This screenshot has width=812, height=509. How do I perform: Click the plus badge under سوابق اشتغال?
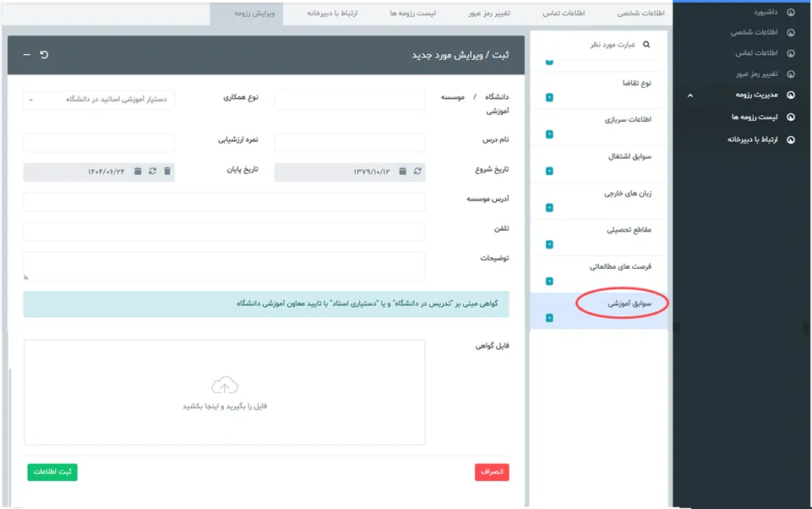tap(549, 171)
